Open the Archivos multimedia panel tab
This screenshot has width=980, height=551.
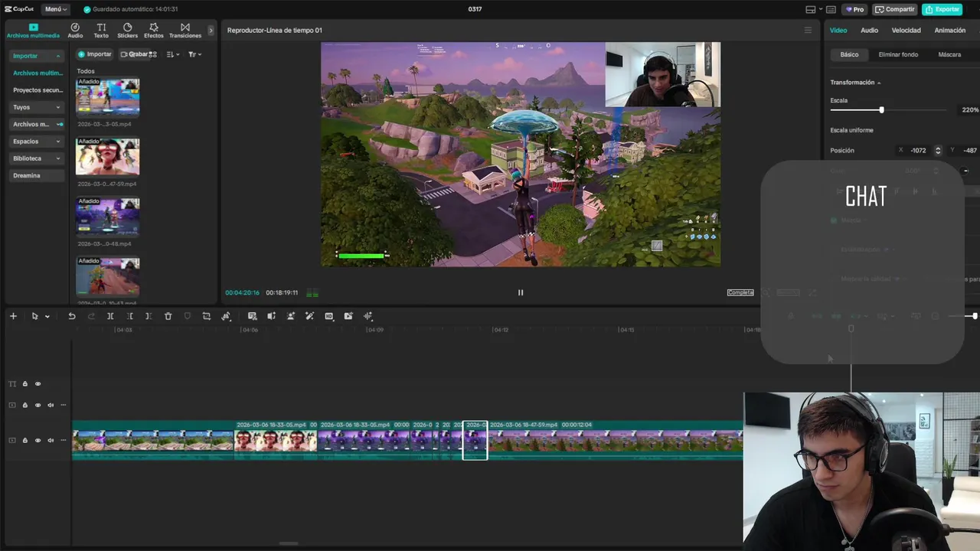[33, 31]
